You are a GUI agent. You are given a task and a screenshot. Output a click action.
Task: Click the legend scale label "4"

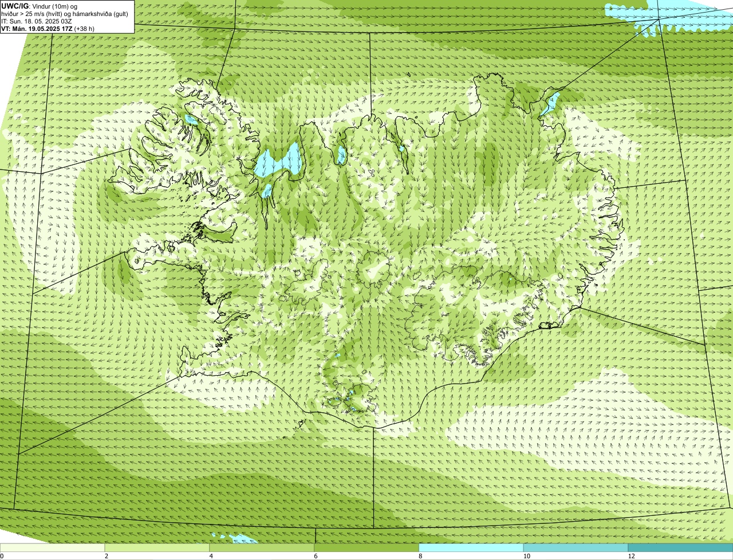pos(211,556)
